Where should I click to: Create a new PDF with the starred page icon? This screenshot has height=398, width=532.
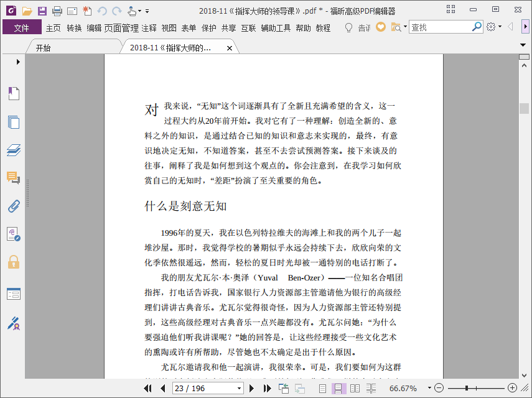tap(87, 11)
